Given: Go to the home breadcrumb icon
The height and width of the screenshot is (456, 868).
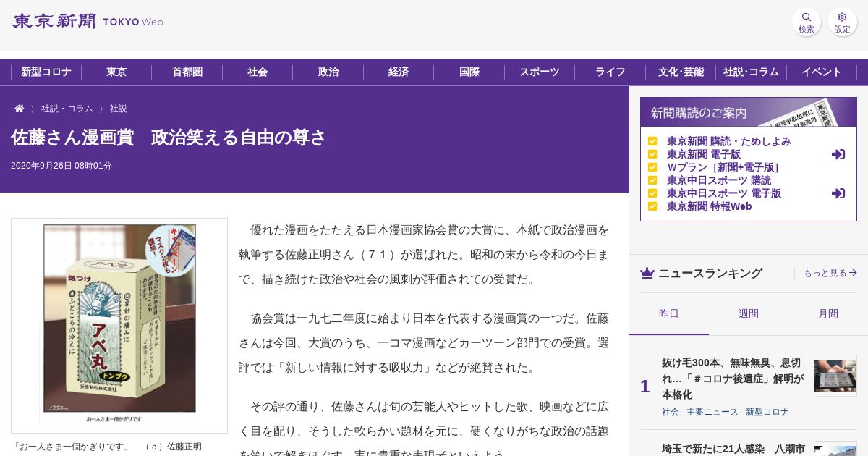Looking at the screenshot, I should tap(20, 109).
